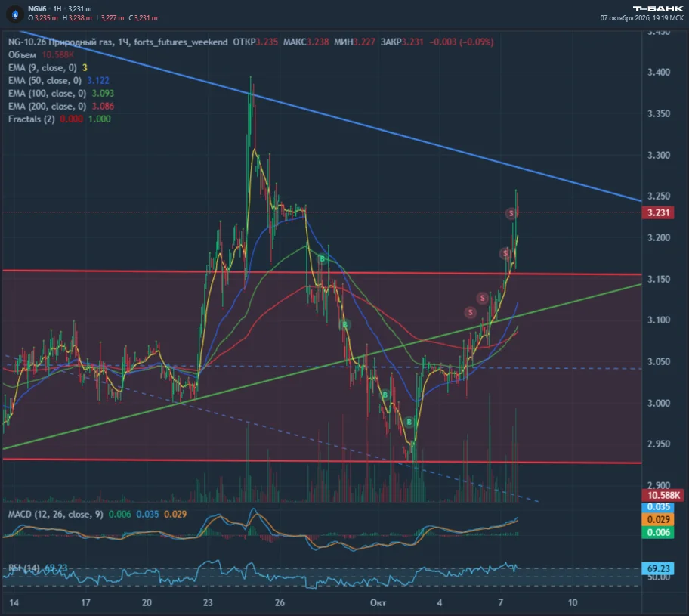Click the T-БАНК logo

(x=658, y=8)
